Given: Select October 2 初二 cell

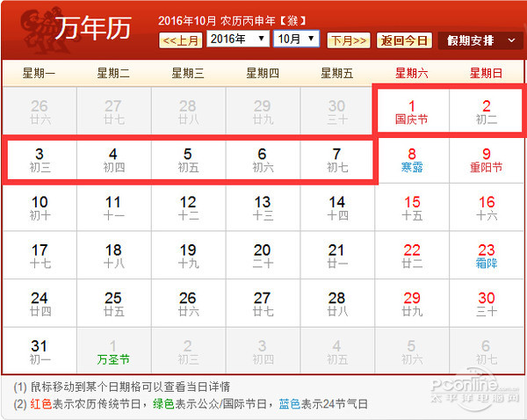Looking at the screenshot, I should click(x=487, y=111).
